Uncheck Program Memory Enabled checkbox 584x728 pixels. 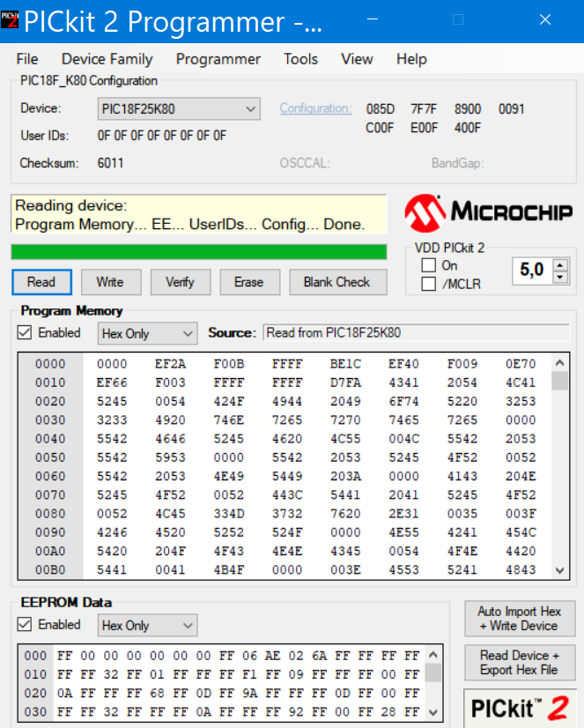click(26, 333)
